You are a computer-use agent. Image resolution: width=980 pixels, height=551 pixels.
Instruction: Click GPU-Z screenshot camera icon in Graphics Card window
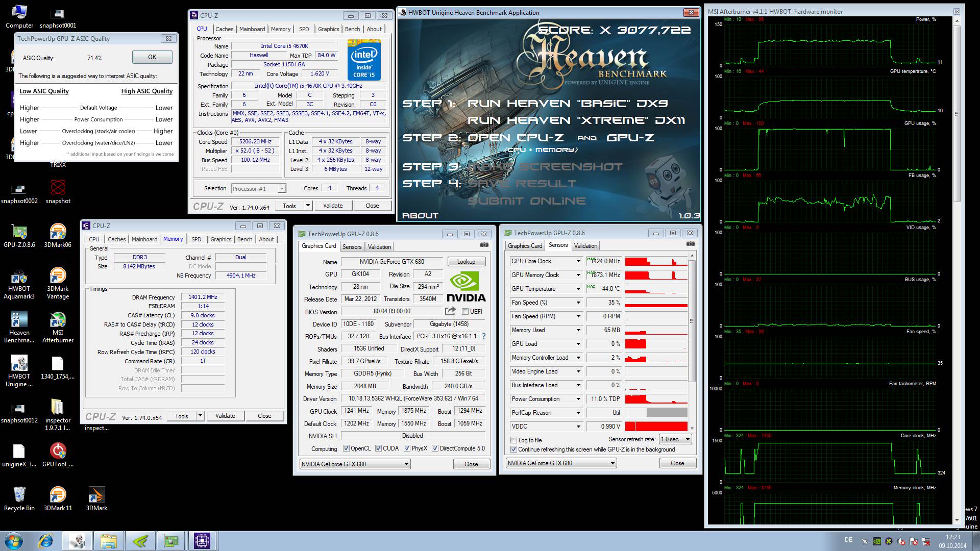(484, 245)
